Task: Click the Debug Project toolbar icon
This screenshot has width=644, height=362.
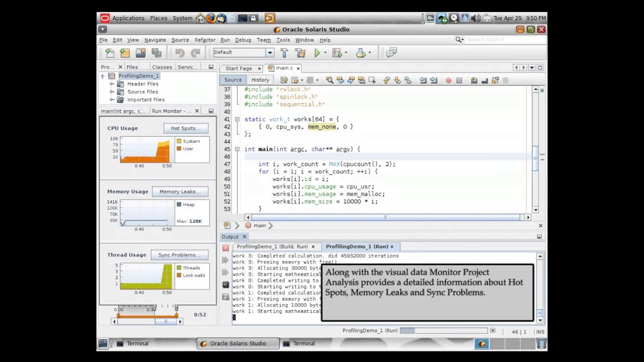Action: pos(337,53)
